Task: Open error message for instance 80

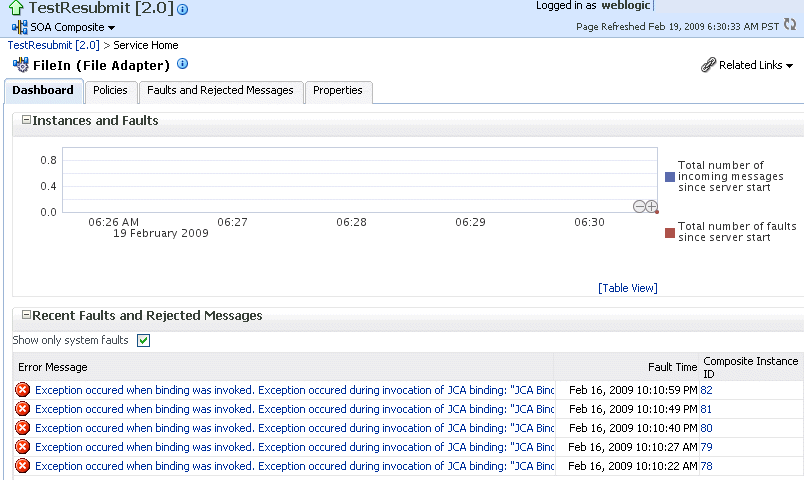Action: 294,428
